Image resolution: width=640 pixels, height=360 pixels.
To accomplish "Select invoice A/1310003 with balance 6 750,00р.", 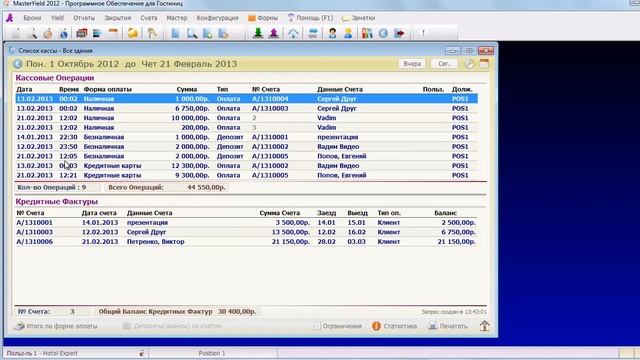I will pyautogui.click(x=246, y=232).
